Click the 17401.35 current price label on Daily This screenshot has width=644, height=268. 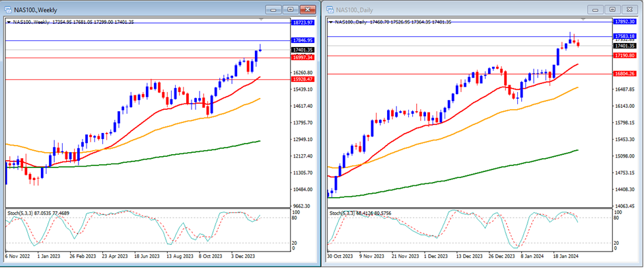(625, 46)
